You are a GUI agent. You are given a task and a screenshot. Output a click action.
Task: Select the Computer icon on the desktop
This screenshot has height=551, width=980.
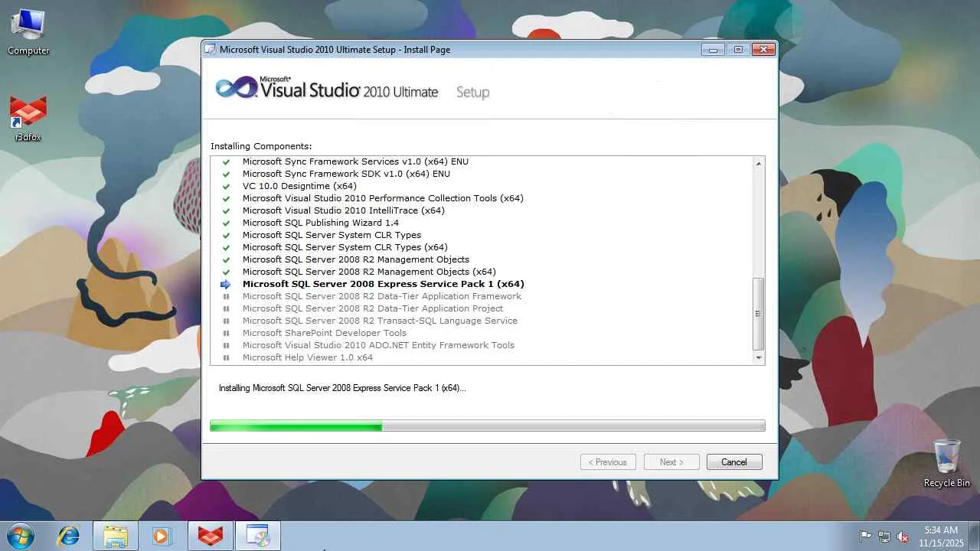28,32
